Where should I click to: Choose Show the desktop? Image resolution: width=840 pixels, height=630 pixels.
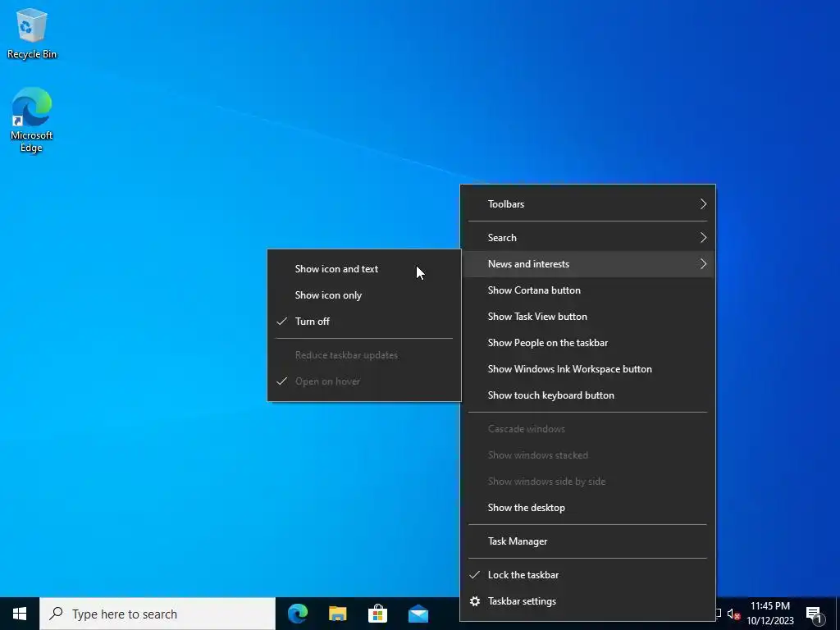click(587, 508)
